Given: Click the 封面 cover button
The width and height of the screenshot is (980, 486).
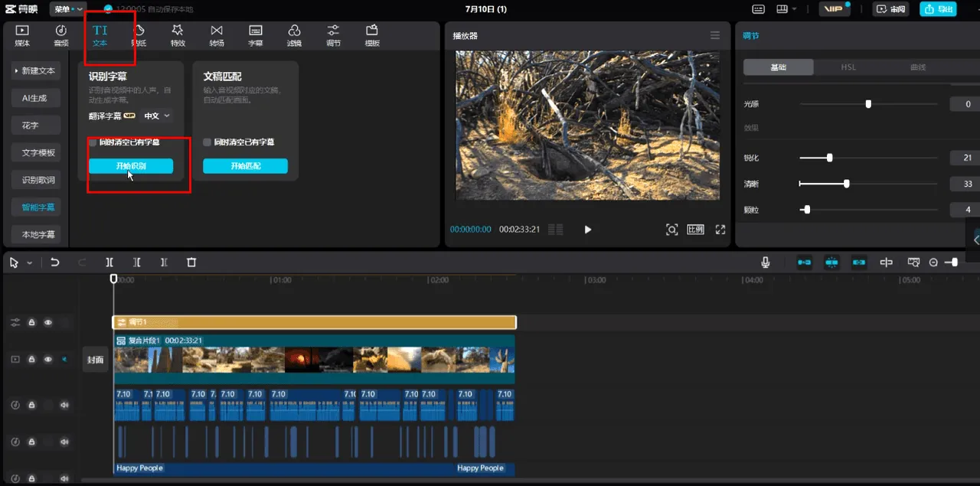Looking at the screenshot, I should [x=95, y=360].
